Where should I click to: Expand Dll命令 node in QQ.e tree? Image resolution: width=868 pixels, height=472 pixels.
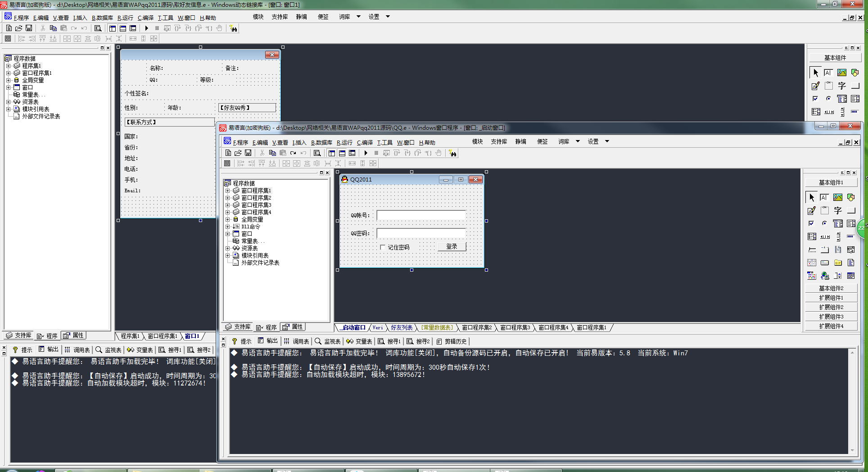pyautogui.click(x=228, y=227)
